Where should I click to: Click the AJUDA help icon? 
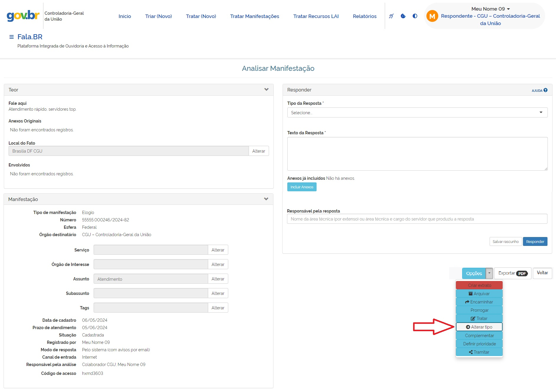tap(545, 90)
